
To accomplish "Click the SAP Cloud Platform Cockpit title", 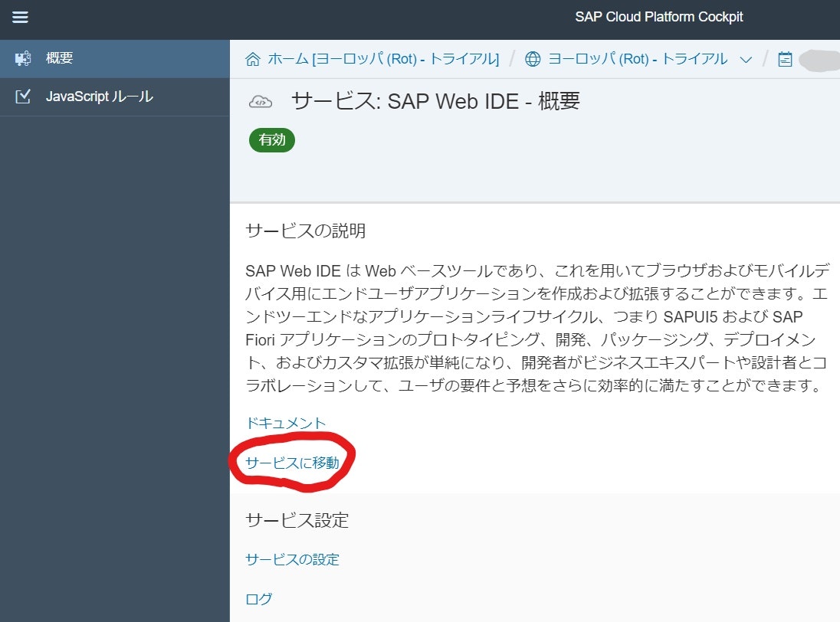I will (659, 17).
